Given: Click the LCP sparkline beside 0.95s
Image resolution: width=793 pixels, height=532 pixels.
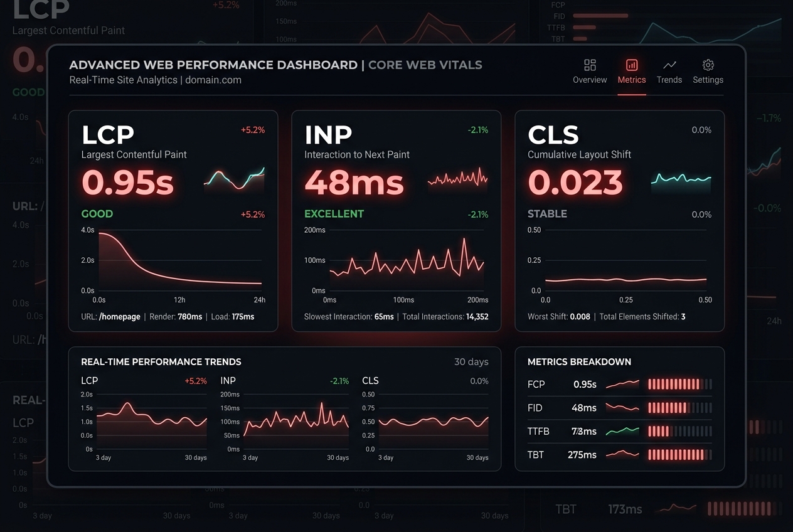Looking at the screenshot, I should [234, 179].
